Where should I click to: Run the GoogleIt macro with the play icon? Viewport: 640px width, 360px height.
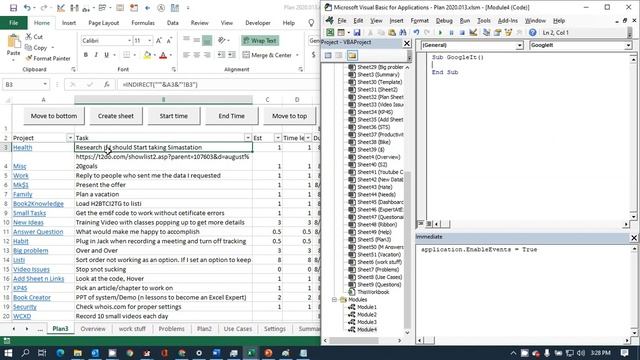click(440, 33)
